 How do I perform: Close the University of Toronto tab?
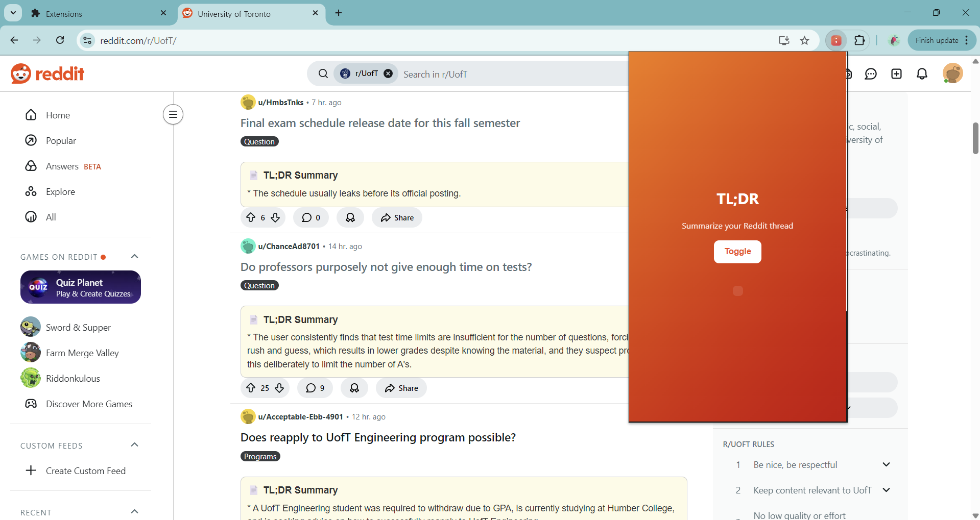(x=315, y=13)
